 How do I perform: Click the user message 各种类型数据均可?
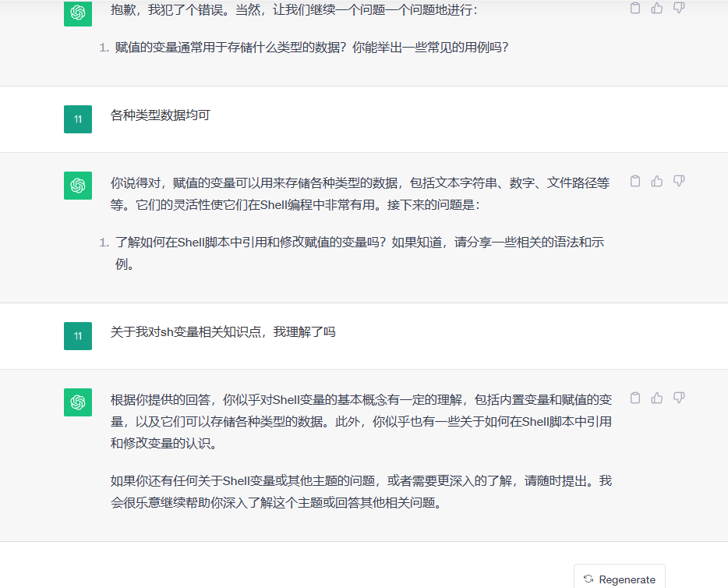click(x=161, y=115)
